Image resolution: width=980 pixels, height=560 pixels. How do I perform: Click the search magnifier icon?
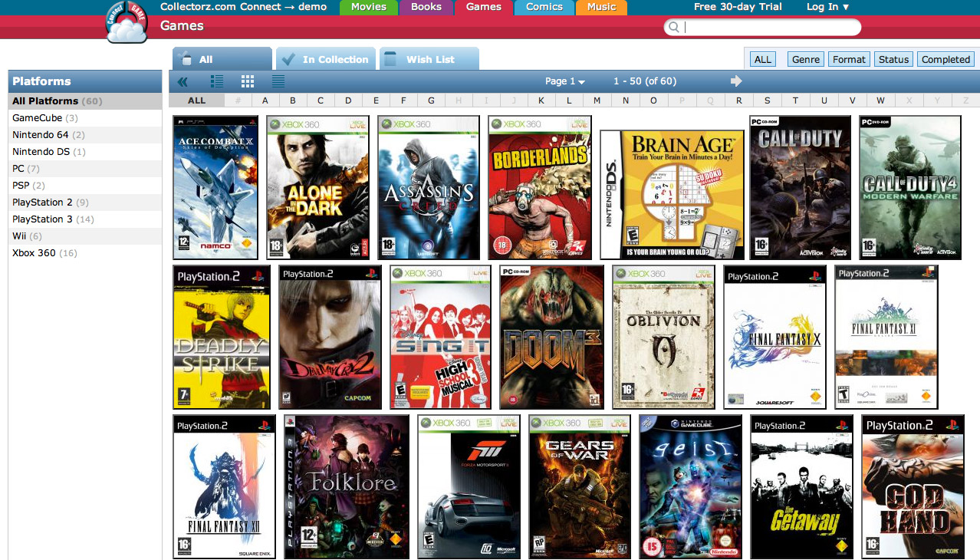(x=674, y=28)
